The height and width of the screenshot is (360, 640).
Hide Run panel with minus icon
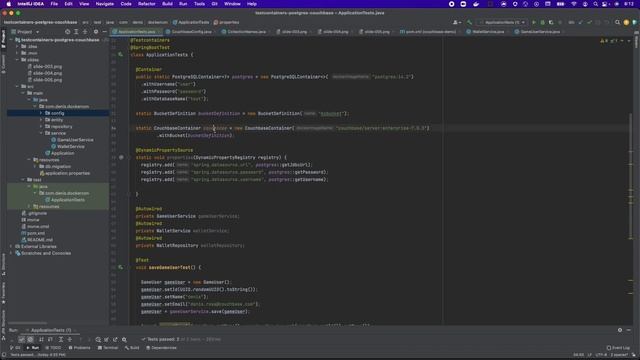(x=629, y=330)
